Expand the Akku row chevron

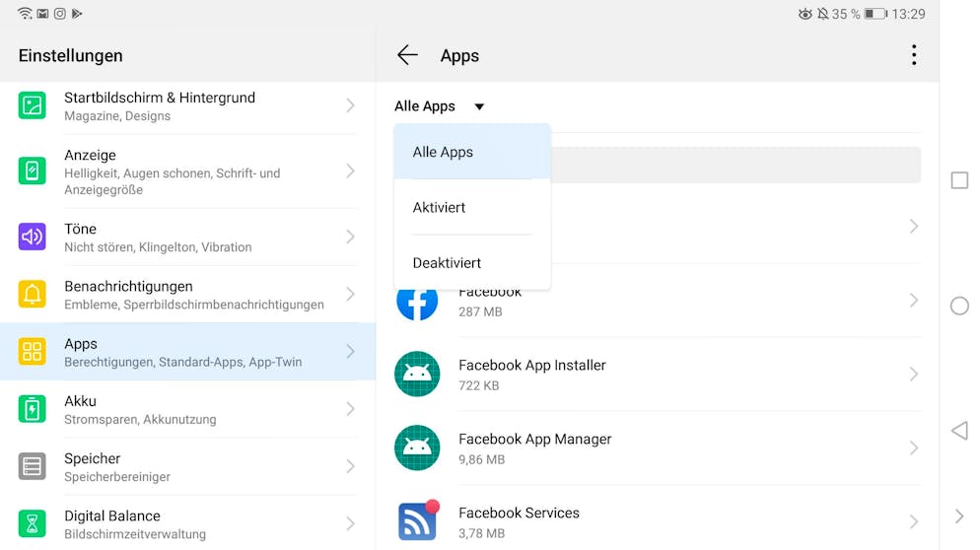pos(351,409)
